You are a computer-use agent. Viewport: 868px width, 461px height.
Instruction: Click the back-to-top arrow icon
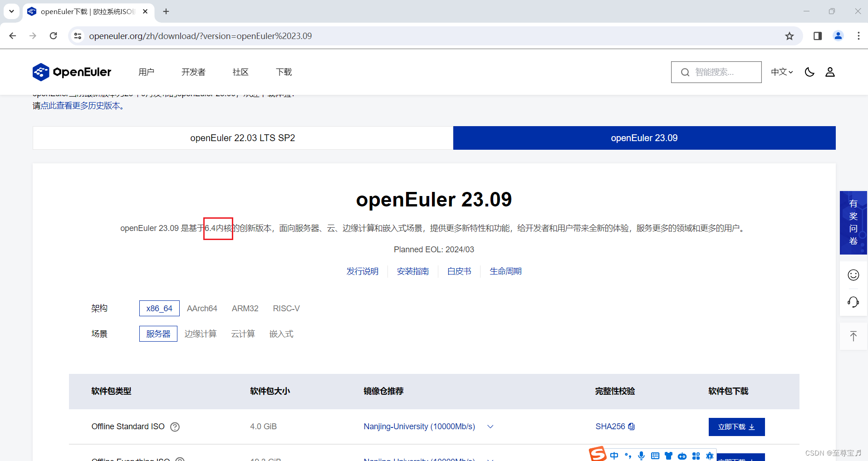(x=853, y=336)
